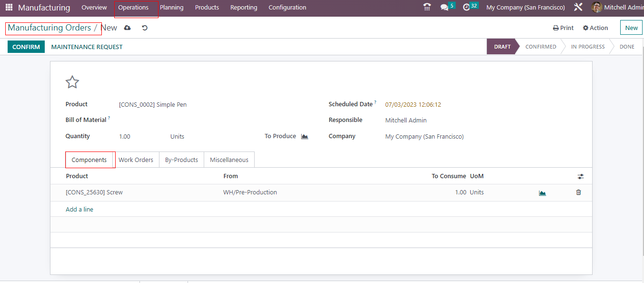Image resolution: width=644 pixels, height=283 pixels.
Task: Open the Print dropdown
Action: [x=563, y=28]
